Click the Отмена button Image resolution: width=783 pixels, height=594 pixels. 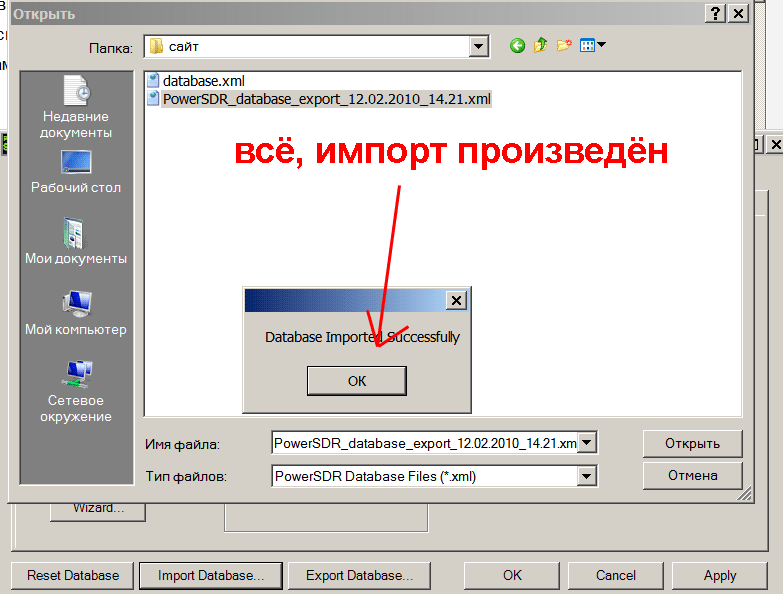(692, 475)
